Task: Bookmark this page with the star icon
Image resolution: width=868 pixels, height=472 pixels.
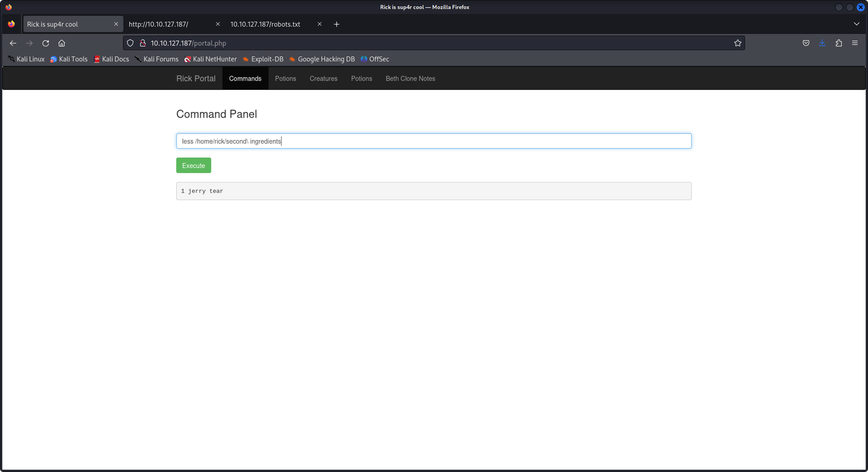Action: tap(738, 43)
